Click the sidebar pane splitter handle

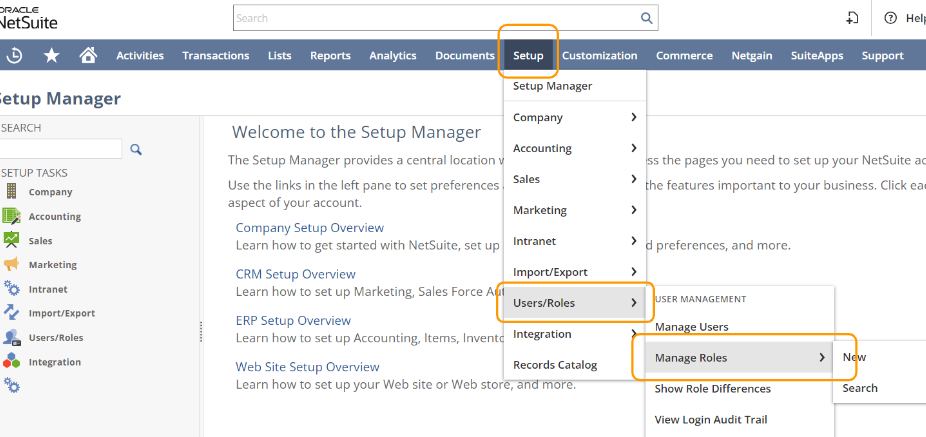(201, 331)
